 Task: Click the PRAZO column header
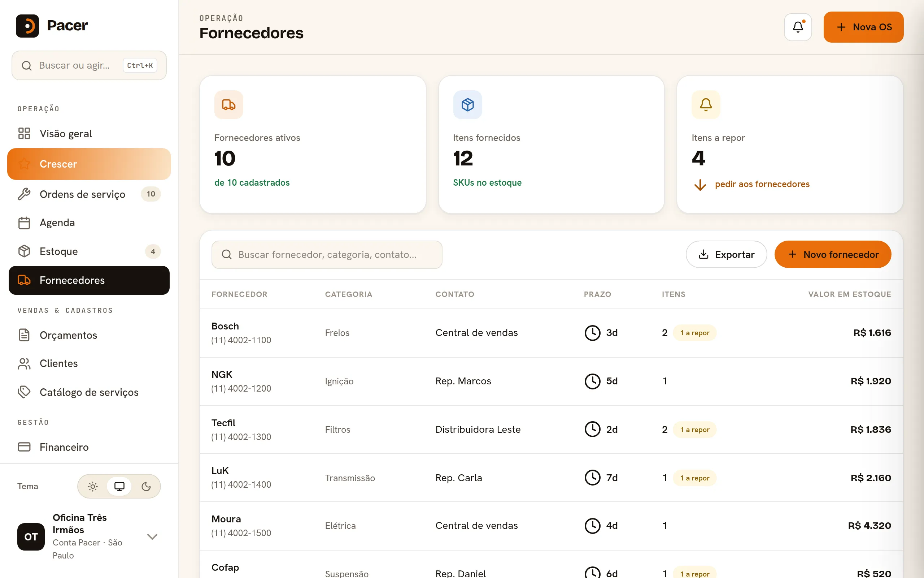point(597,294)
